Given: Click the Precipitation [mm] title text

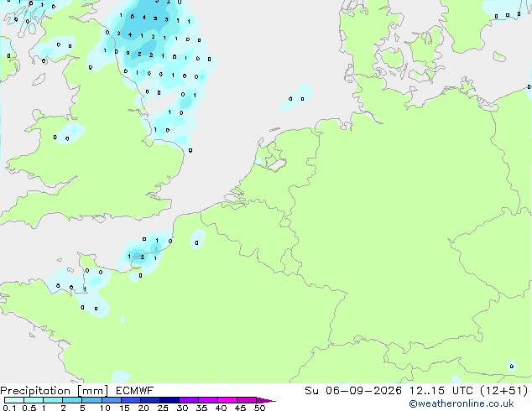Looking at the screenshot, I should coord(55,391).
